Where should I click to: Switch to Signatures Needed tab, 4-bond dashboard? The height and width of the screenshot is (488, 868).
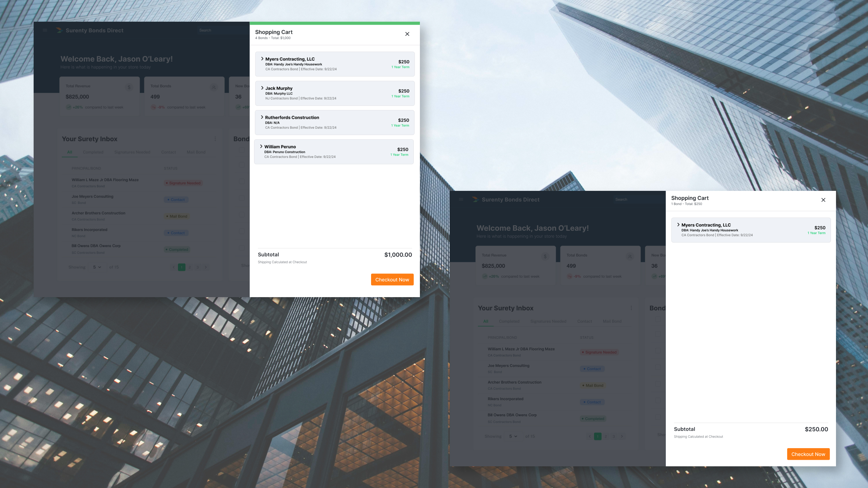[132, 152]
